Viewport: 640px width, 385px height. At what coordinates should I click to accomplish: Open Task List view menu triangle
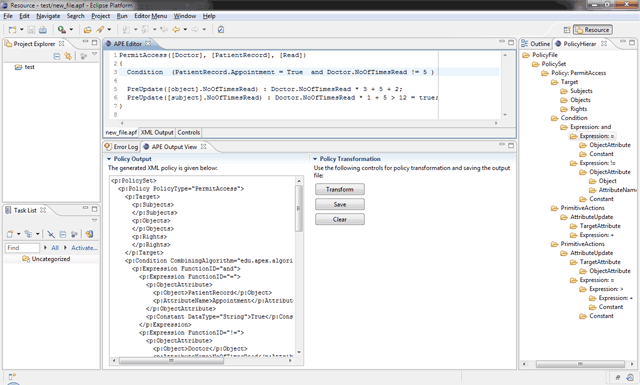tap(95, 220)
